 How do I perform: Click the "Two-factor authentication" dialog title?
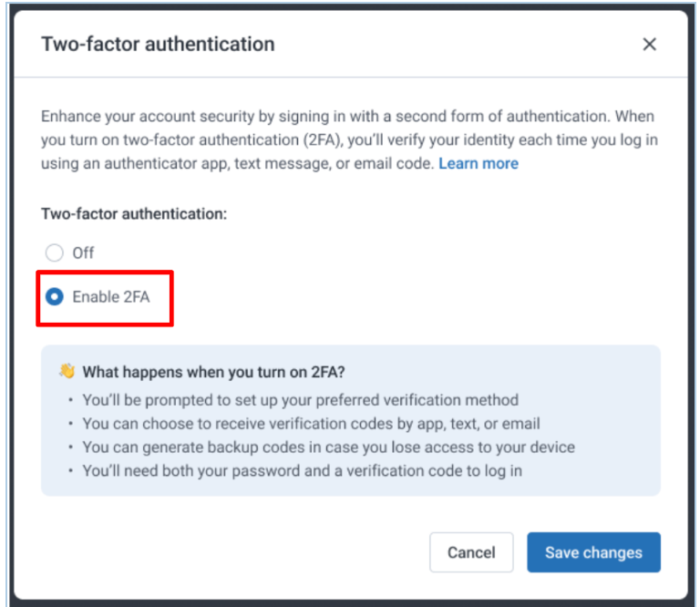[x=158, y=44]
